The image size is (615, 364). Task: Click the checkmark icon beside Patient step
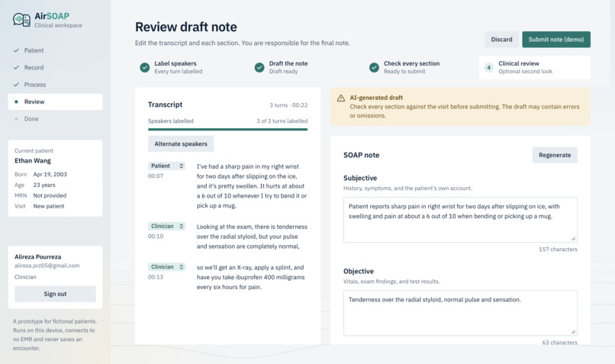pos(16,50)
